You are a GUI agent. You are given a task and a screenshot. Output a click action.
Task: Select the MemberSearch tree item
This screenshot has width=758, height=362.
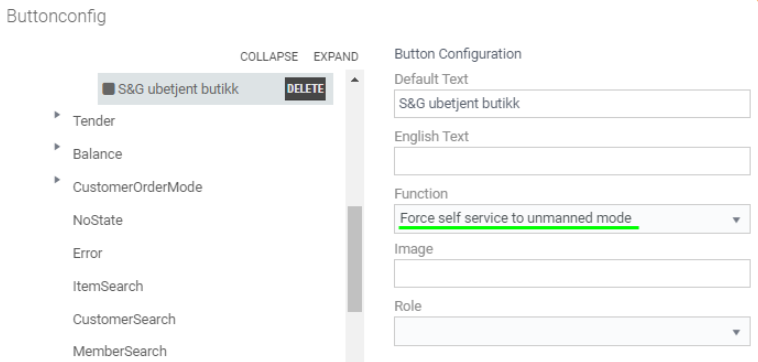click(x=120, y=351)
